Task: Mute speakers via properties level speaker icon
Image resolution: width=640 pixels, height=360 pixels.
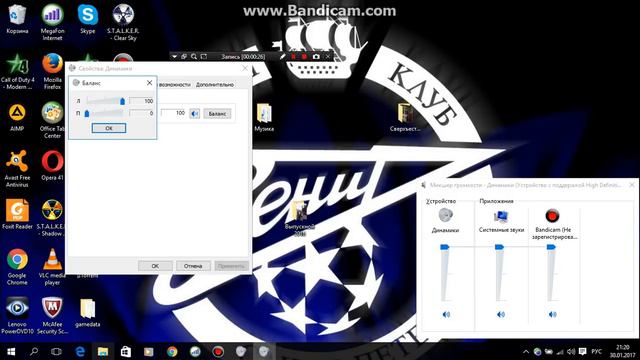Action: (195, 113)
